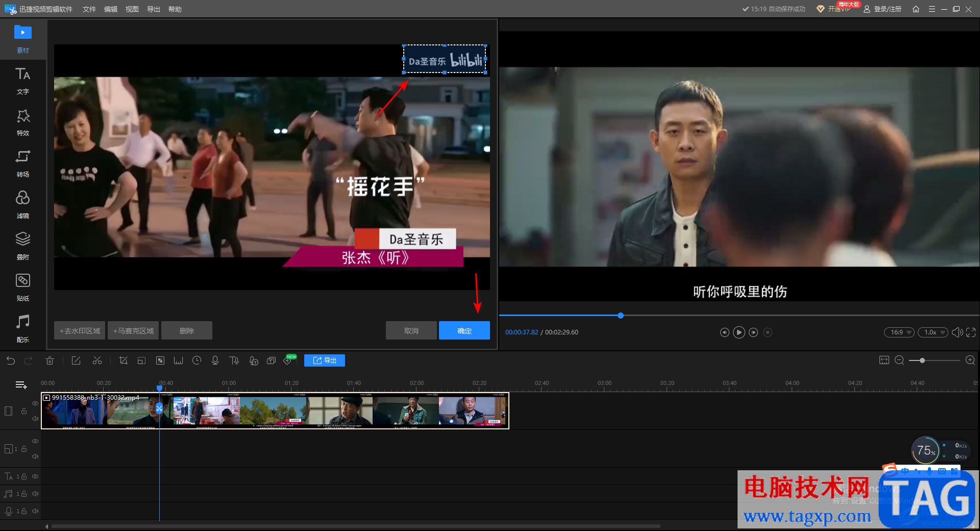This screenshot has height=531, width=980.
Task: Add a 马赛克区域 mosaic region
Action: [133, 331]
